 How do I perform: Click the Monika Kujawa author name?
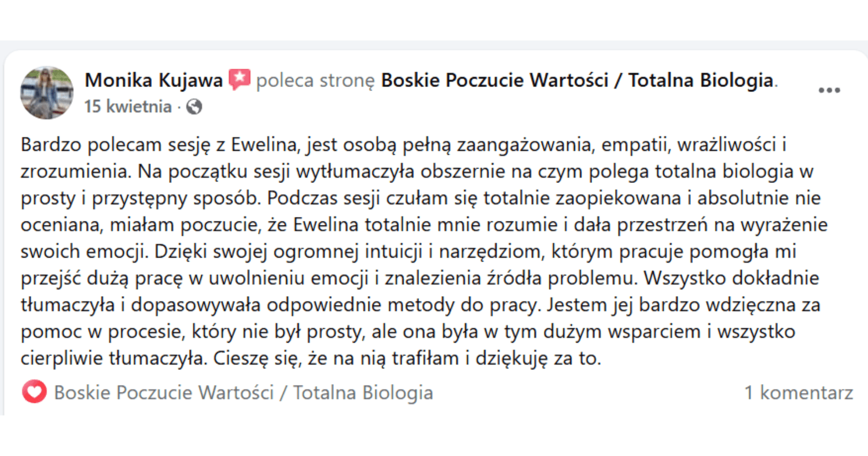point(153,80)
